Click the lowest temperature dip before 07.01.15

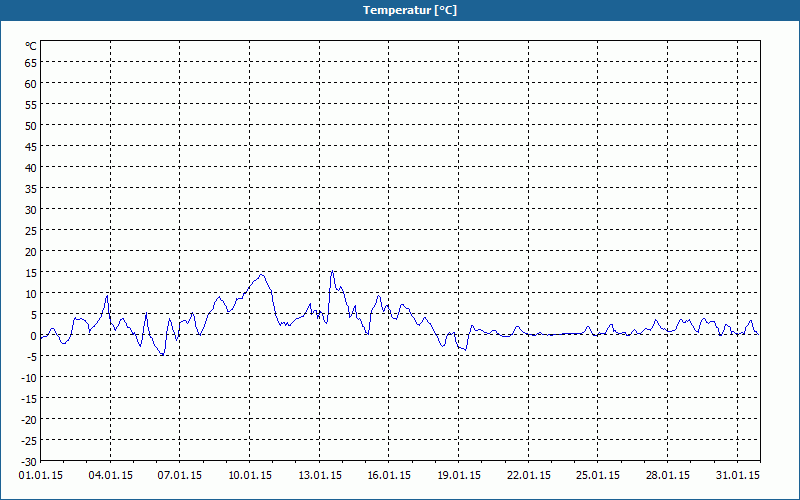(x=163, y=354)
